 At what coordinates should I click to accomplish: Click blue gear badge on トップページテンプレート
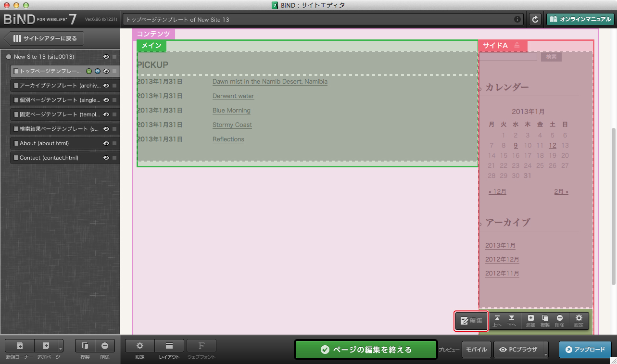pyautogui.click(x=97, y=71)
